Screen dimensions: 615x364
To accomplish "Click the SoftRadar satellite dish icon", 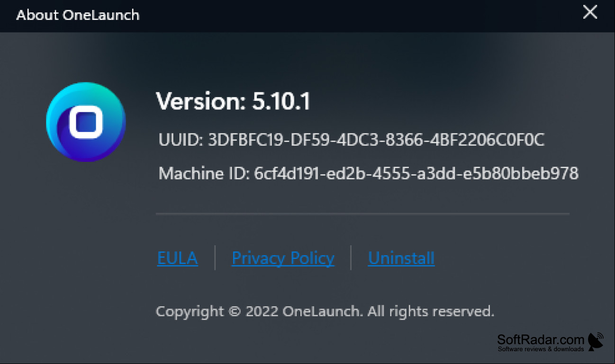I will (597, 341).
